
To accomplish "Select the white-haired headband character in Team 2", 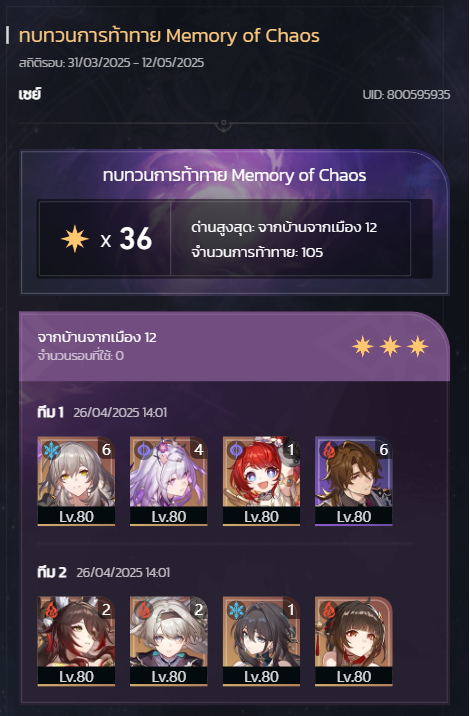I will click(x=169, y=641).
